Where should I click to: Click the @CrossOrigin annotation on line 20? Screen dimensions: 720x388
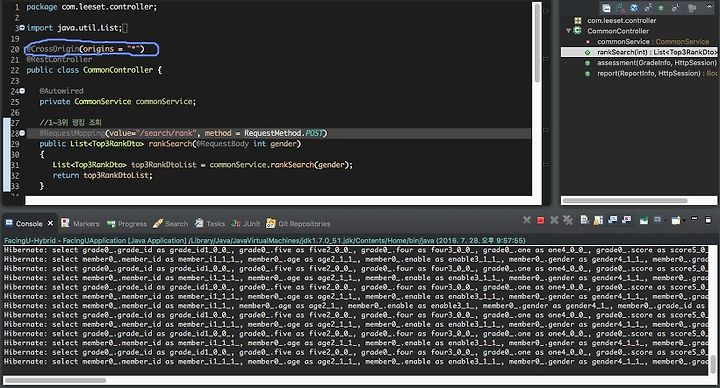tap(85, 49)
